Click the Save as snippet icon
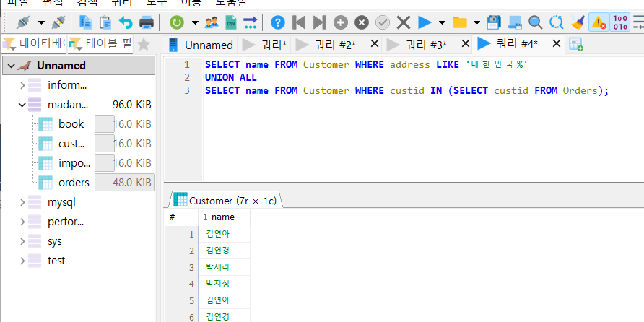The image size is (644, 322). tap(515, 22)
